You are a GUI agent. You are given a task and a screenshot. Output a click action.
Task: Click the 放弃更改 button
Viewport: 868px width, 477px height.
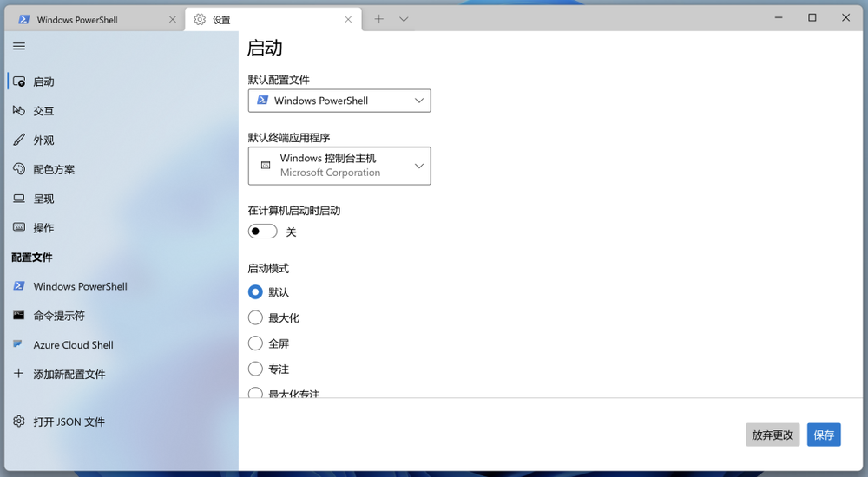[773, 435]
